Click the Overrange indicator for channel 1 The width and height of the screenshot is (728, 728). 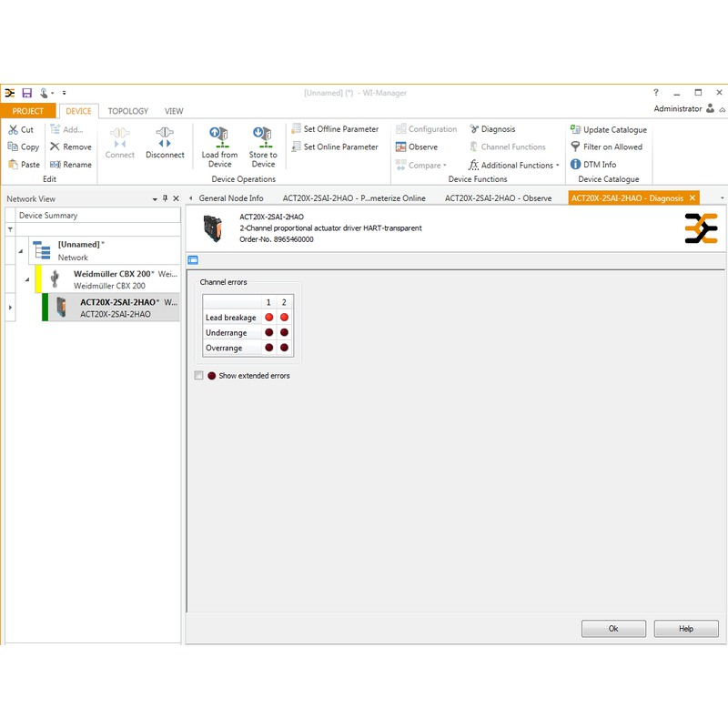pyautogui.click(x=268, y=348)
